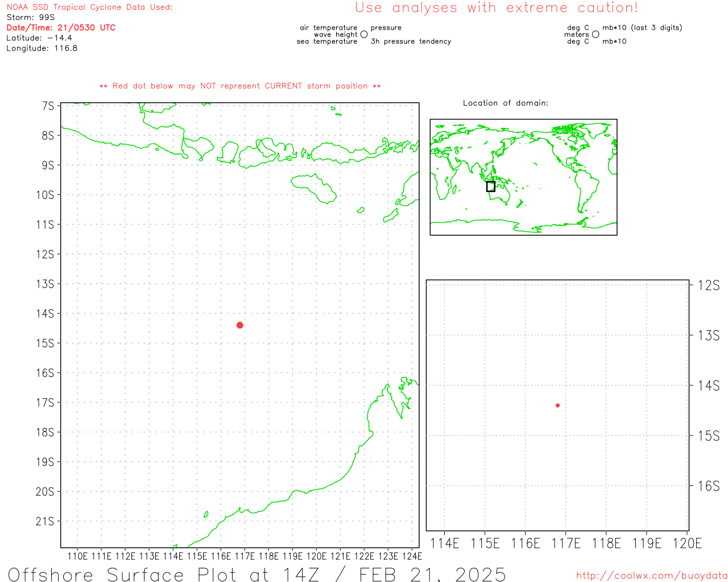728x582 pixels.
Task: Click the 'Location of domain:' label
Action: click(506, 103)
